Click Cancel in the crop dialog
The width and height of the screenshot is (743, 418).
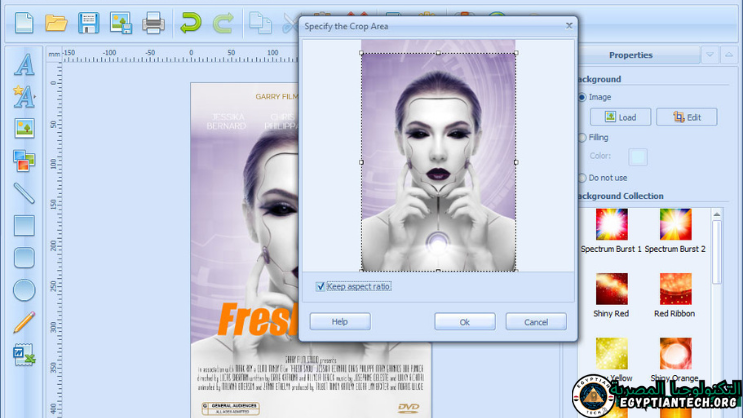pyautogui.click(x=536, y=322)
